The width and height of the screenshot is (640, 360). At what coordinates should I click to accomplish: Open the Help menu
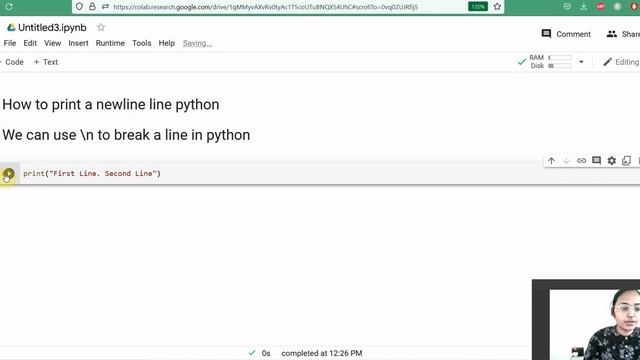pyautogui.click(x=167, y=43)
